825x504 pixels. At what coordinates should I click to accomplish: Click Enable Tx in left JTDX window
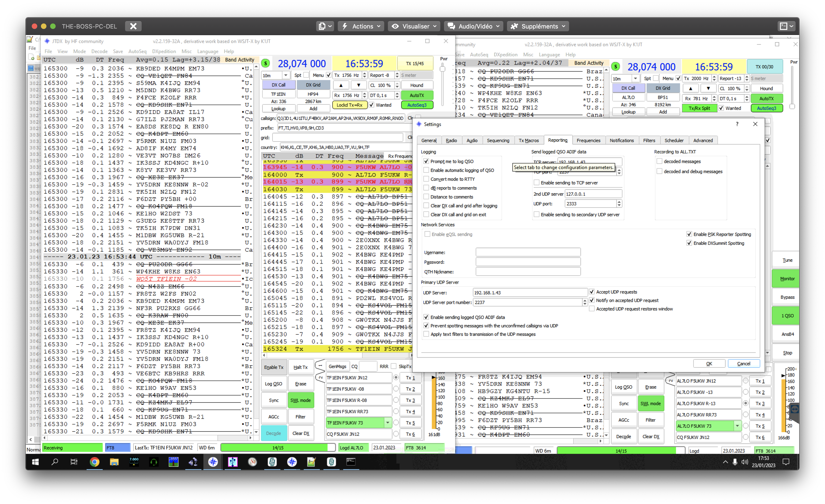coord(274,367)
